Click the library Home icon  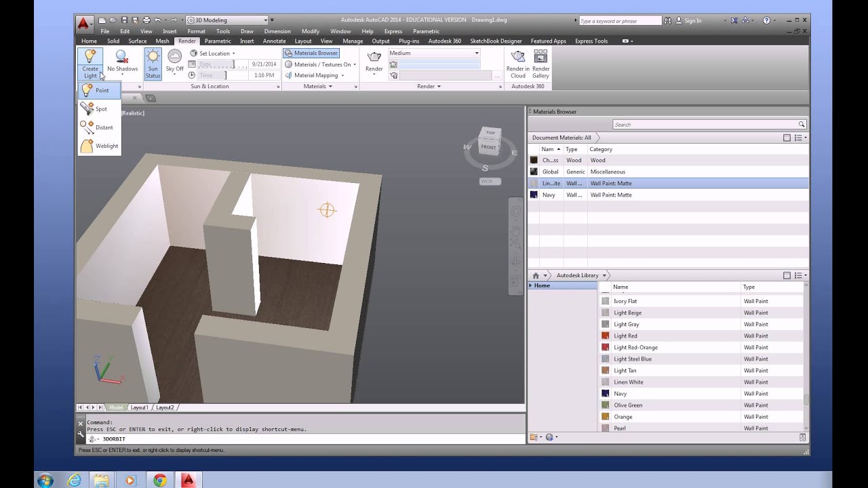(x=536, y=276)
